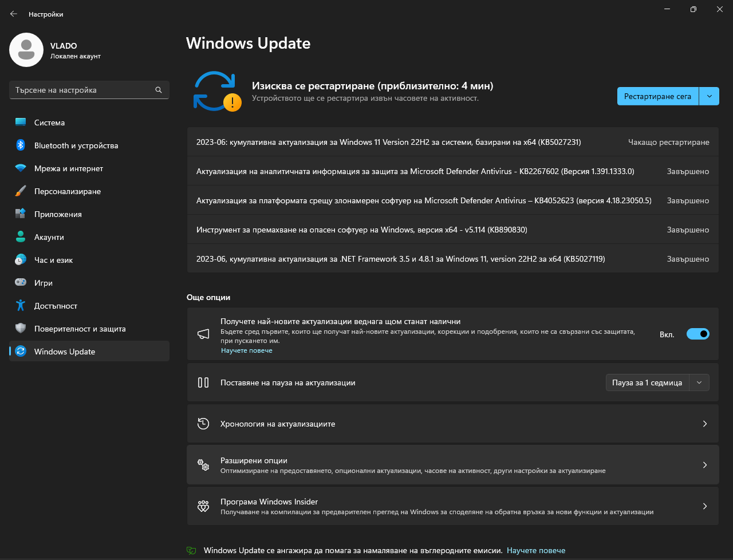Click the large update status sync icon
733x560 pixels.
coord(216,91)
